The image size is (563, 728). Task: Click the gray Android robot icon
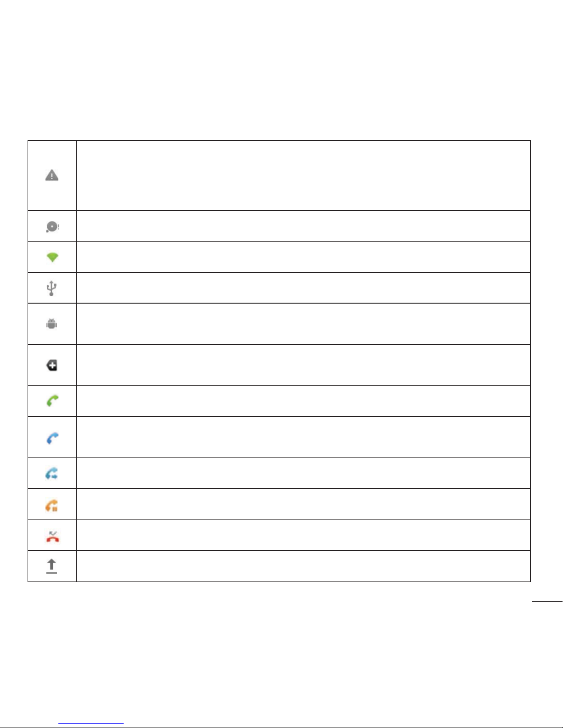tap(51, 324)
